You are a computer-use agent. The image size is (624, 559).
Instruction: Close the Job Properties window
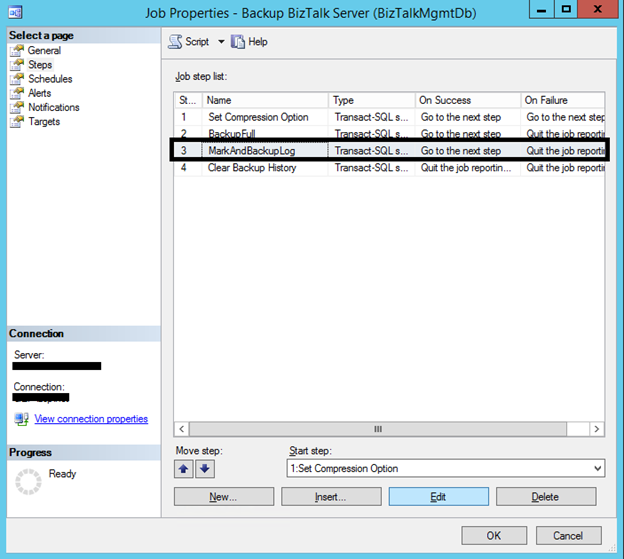(x=598, y=10)
